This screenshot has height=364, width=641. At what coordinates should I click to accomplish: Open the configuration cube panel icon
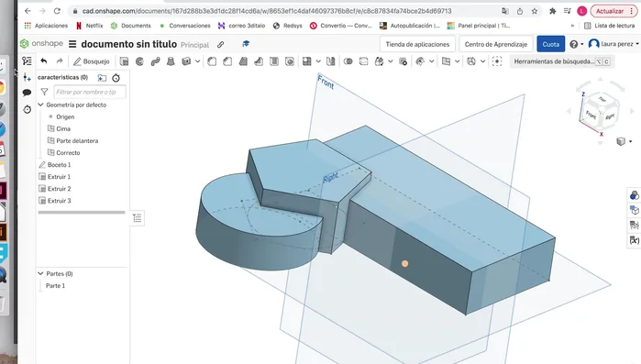(634, 210)
